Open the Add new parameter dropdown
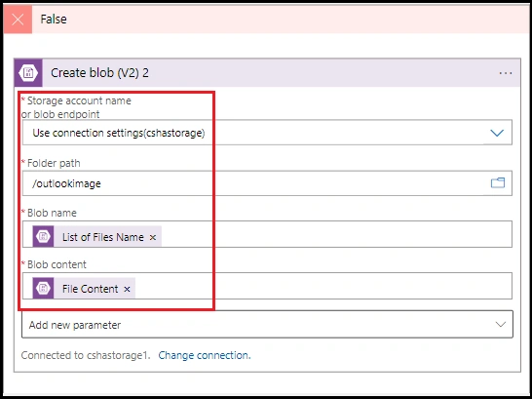 point(267,325)
